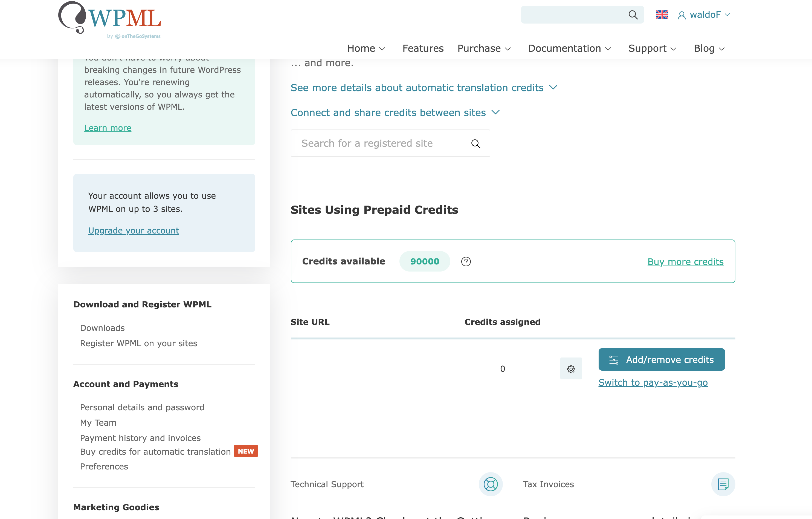Screen dimensions: 812x519
Task: Click Switch to pay-as-you-go link
Action: point(653,383)
